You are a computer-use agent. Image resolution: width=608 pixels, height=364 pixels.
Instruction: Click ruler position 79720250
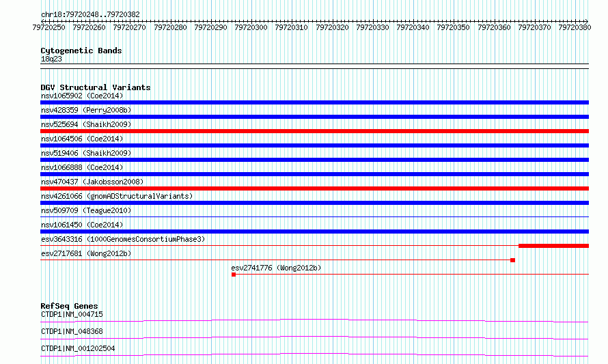pos(49,27)
